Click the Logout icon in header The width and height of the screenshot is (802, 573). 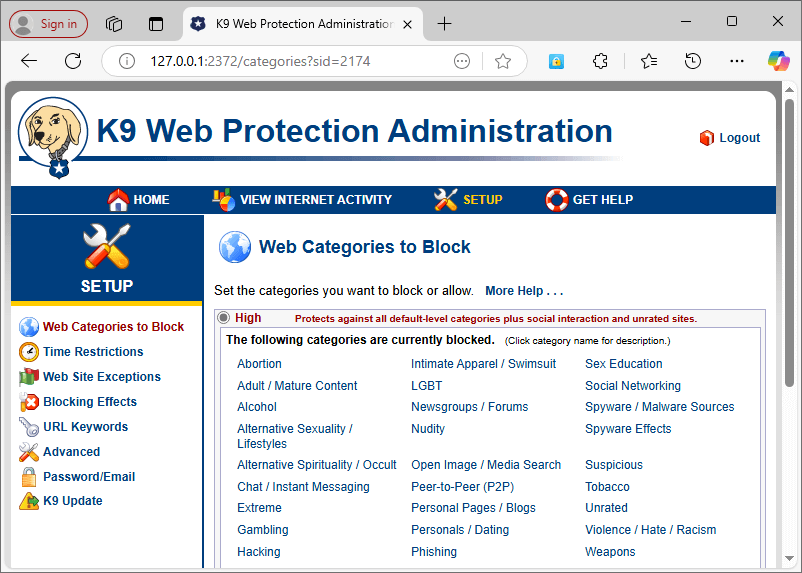pos(707,138)
